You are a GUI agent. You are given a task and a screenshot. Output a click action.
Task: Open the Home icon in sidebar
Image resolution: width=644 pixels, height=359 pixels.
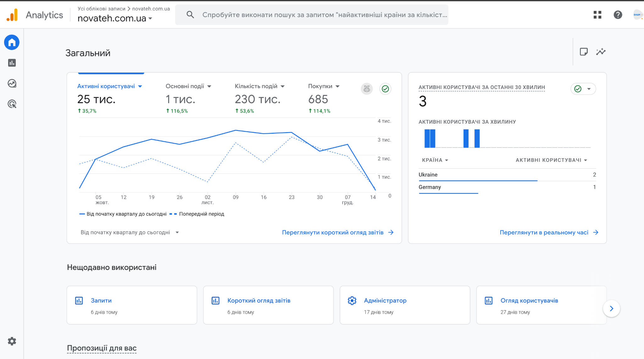[12, 42]
